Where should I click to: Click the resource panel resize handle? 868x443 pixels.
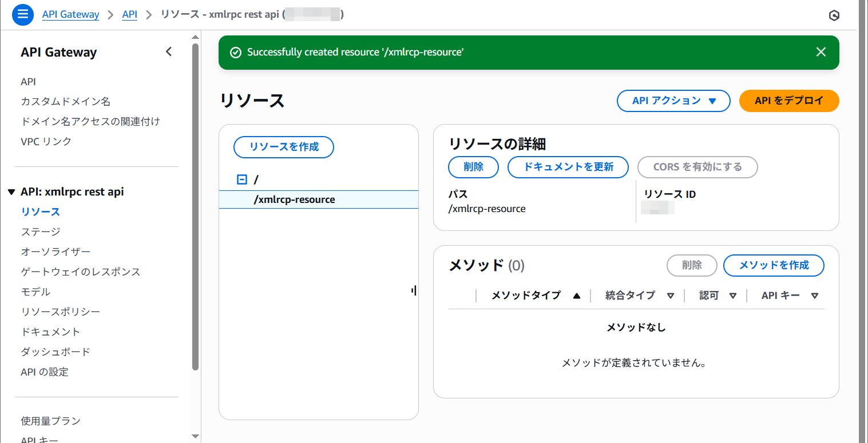click(413, 291)
